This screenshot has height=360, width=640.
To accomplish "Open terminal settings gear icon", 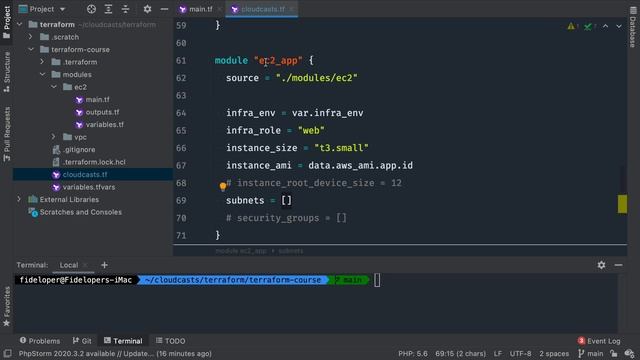I will click(x=601, y=265).
